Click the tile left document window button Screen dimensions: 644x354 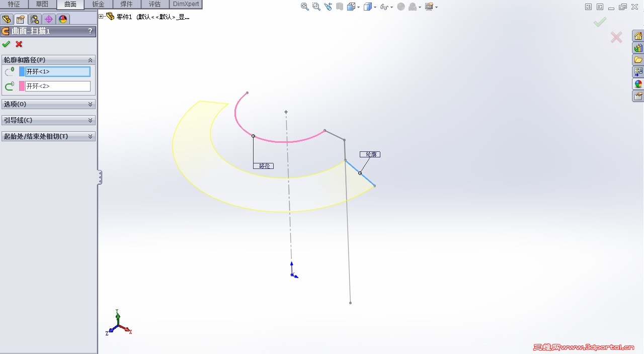588,7
